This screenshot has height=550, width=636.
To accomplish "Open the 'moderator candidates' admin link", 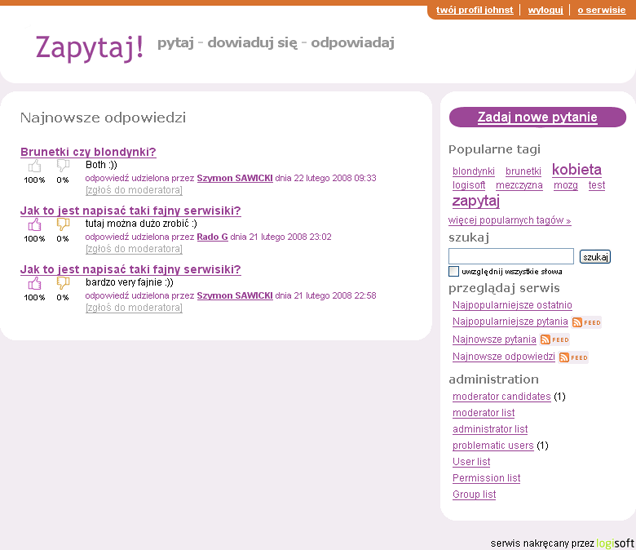I will 501,397.
